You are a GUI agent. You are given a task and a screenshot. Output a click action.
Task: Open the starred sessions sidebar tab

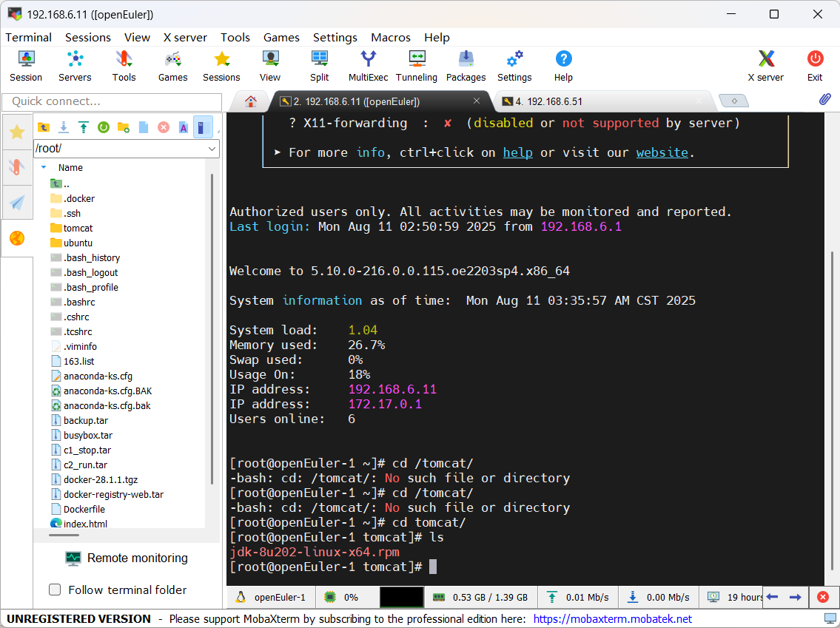pyautogui.click(x=17, y=132)
